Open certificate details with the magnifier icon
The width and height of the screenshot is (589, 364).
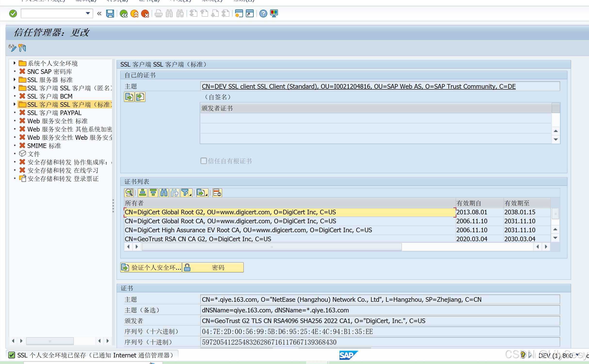pos(129,193)
